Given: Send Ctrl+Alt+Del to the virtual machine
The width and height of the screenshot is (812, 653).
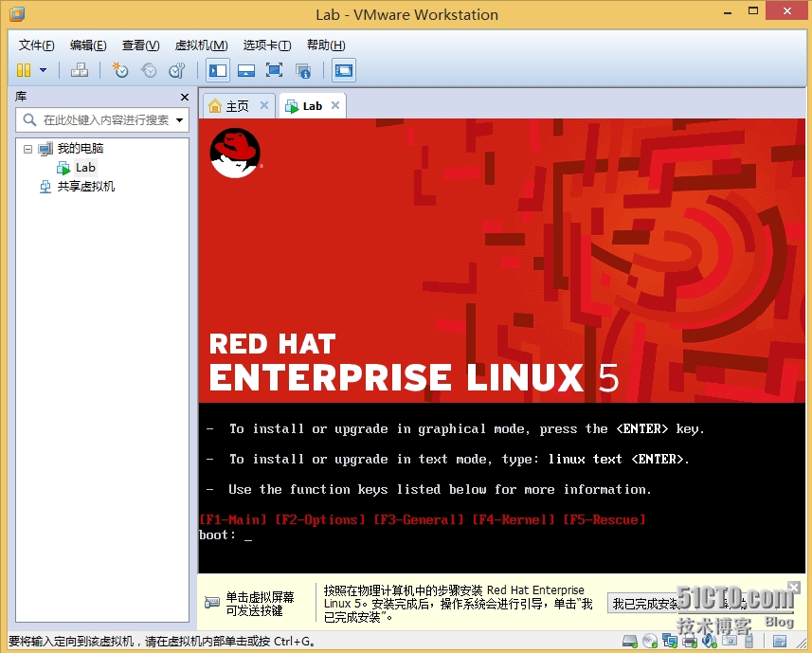Looking at the screenshot, I should coord(80,70).
